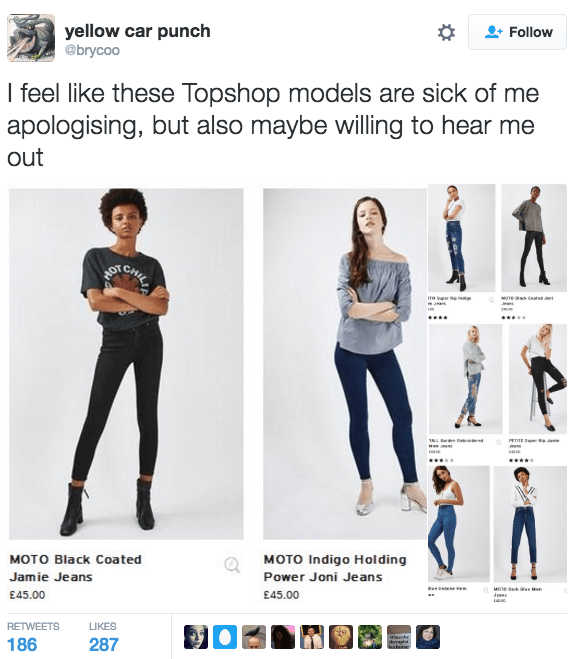The height and width of the screenshot is (659, 588).
Task: Click the first liker avatar with dark hair
Action: click(196, 636)
